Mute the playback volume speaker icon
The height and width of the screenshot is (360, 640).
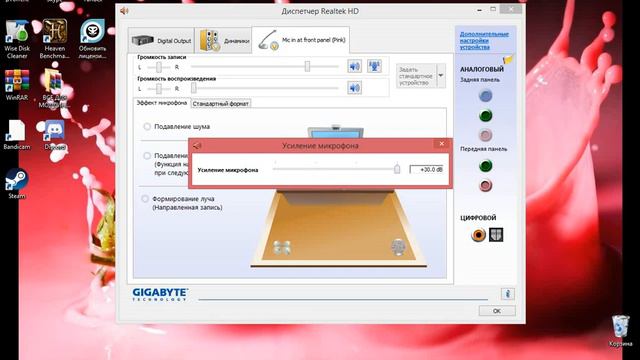click(354, 88)
